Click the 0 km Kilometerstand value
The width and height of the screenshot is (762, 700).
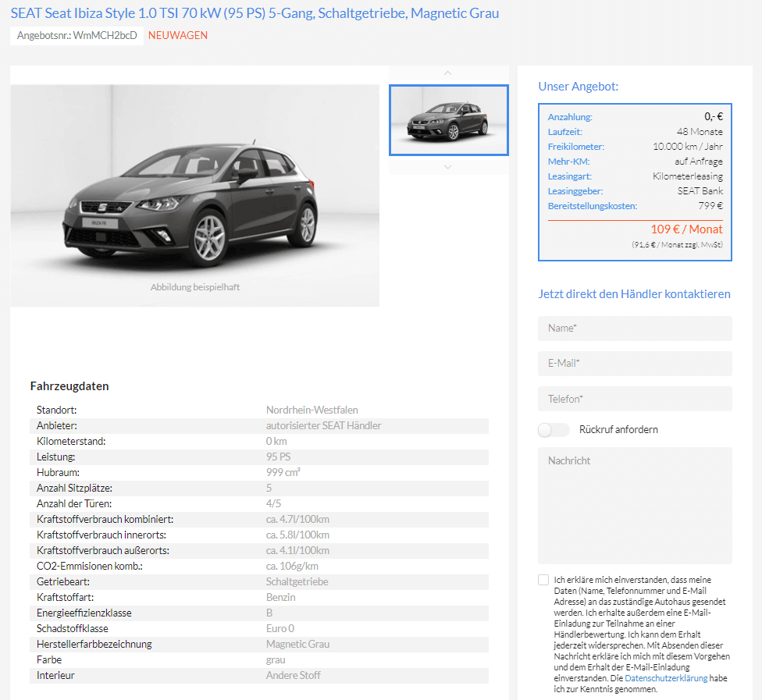[276, 441]
